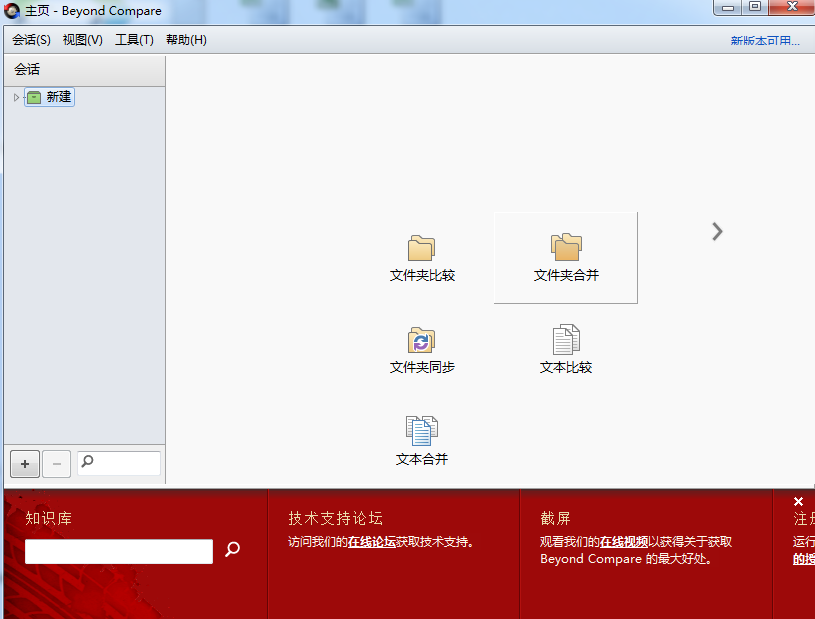
Task: Open the 会话(S) menu
Action: click(31, 40)
